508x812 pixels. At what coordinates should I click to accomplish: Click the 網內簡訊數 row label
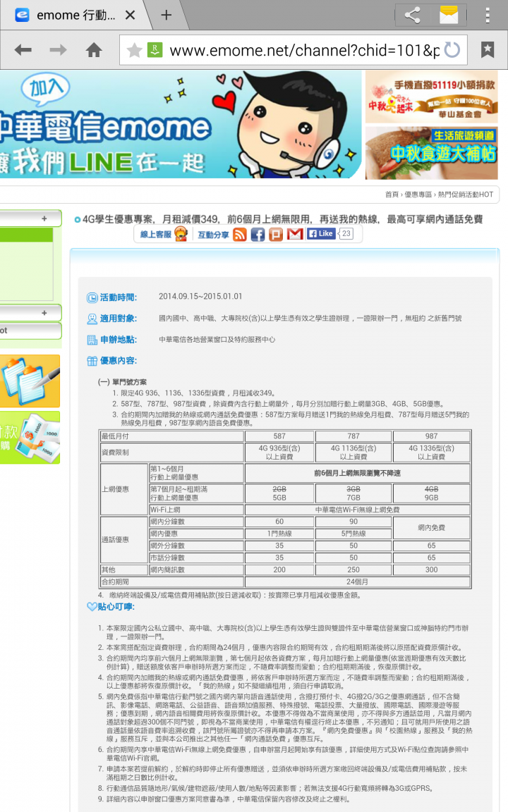tap(196, 570)
